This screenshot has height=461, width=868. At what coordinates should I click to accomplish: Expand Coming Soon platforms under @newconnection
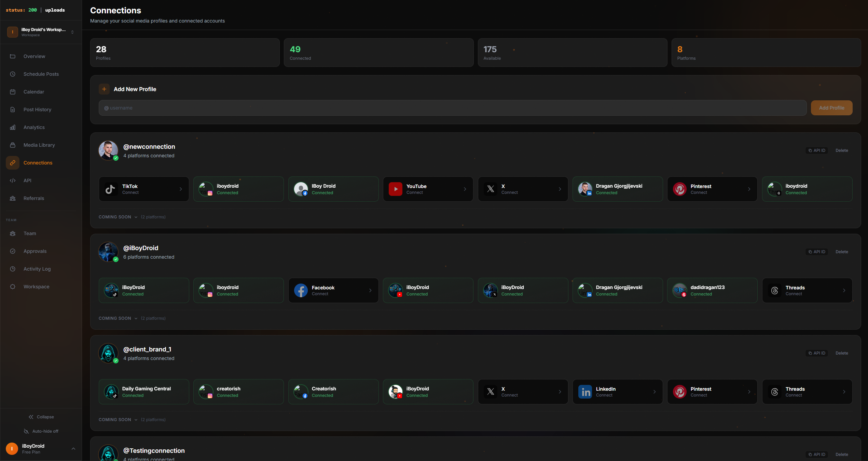tap(132, 217)
